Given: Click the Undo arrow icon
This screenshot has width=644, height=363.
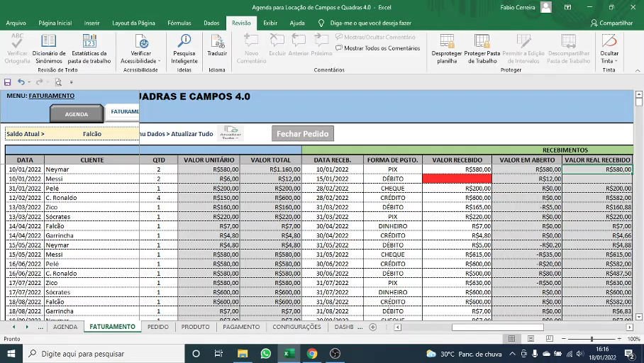Looking at the screenshot, I should [x=21, y=82].
